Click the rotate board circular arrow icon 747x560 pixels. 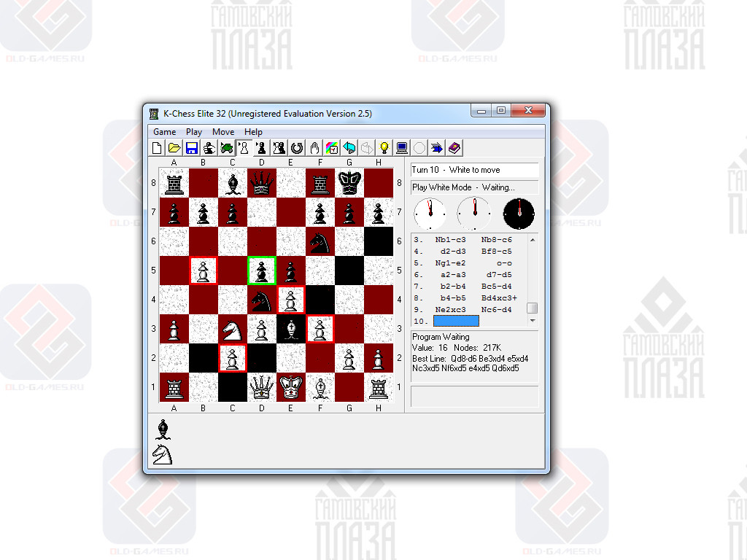[x=297, y=148]
